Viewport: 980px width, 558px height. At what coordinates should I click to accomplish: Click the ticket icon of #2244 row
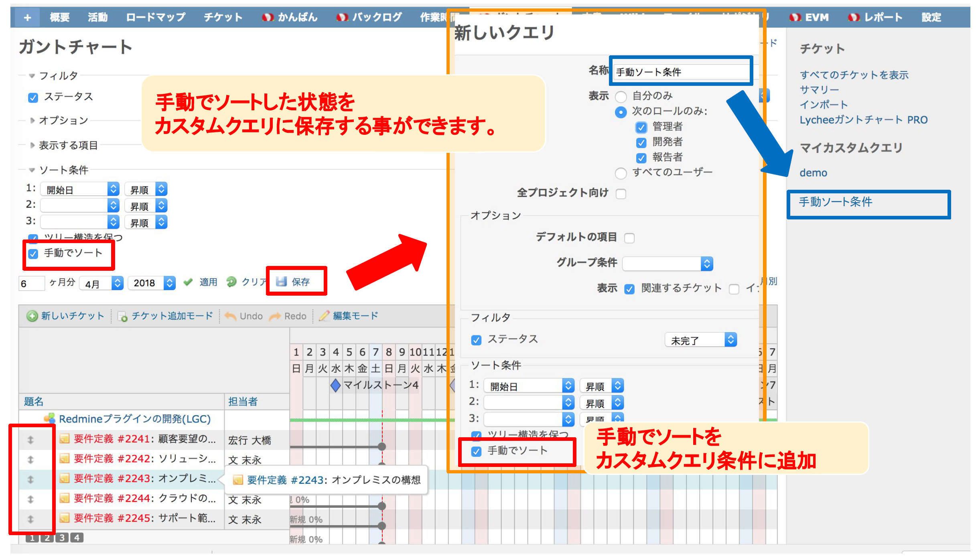(65, 498)
